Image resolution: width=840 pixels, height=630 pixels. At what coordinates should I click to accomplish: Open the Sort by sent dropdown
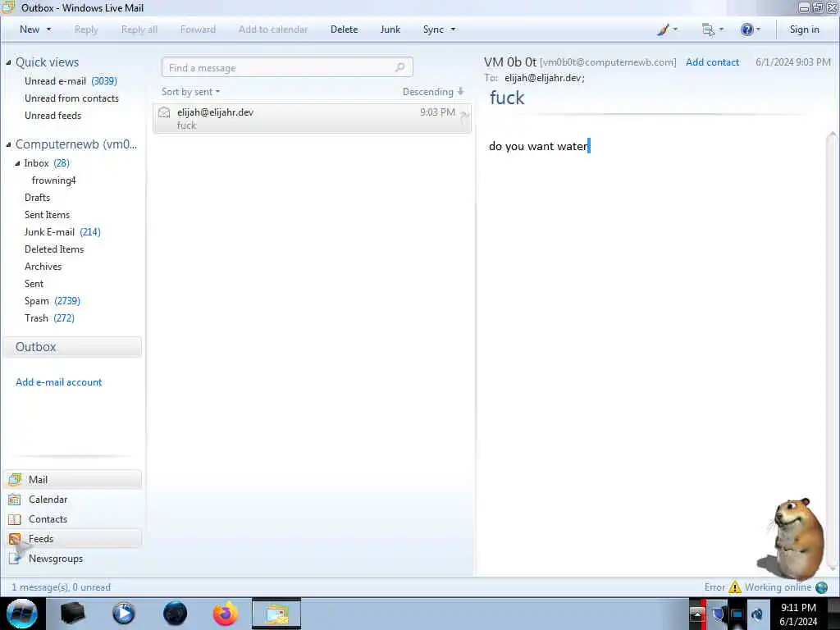(x=190, y=92)
